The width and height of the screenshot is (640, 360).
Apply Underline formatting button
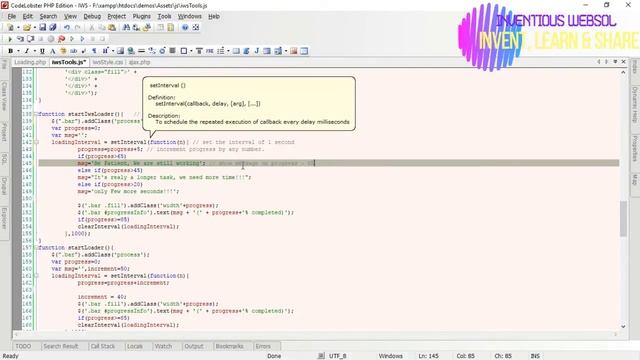pos(42,51)
